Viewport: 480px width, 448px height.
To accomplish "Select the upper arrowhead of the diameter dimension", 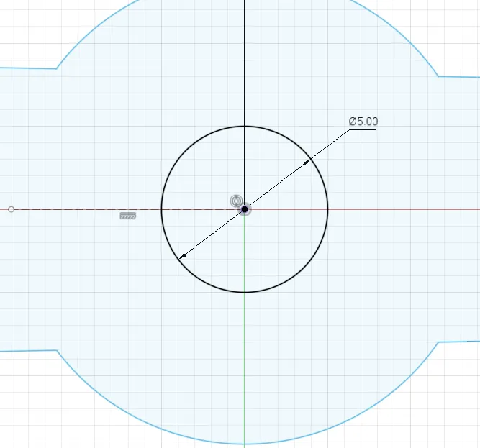I will pyautogui.click(x=307, y=163).
